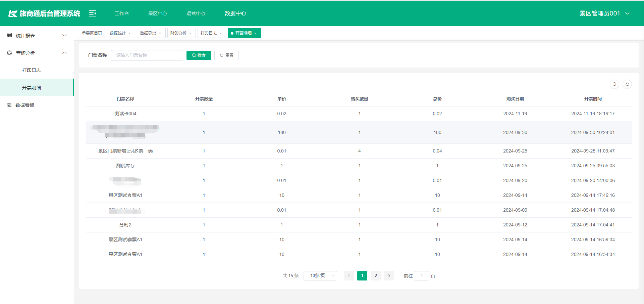The width and height of the screenshot is (644, 304).
Task: Click the 2024-09-25 09:55:03 invoice time
Action: pyautogui.click(x=593, y=166)
